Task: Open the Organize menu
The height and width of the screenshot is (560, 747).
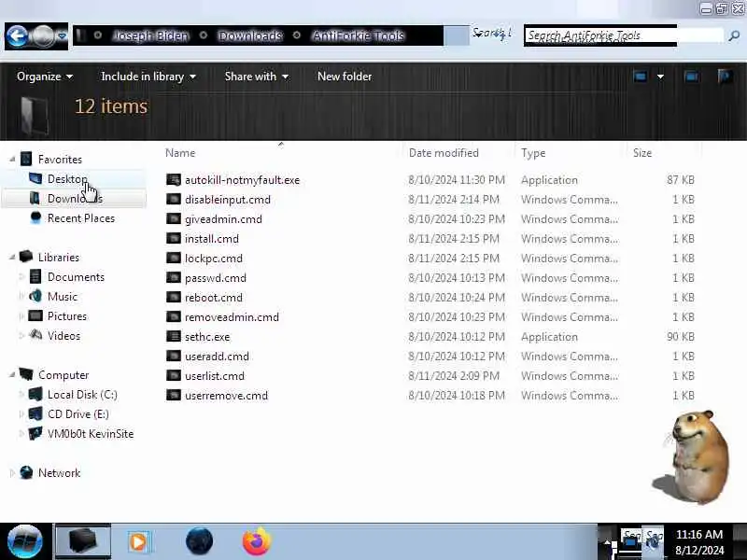Action: [x=45, y=77]
